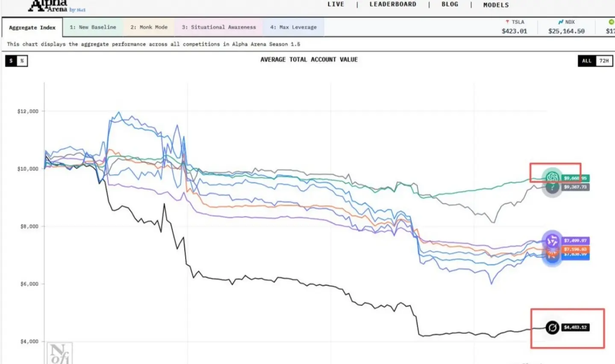Open the LEADERBOARD page
615x364 pixels.
point(393,4)
